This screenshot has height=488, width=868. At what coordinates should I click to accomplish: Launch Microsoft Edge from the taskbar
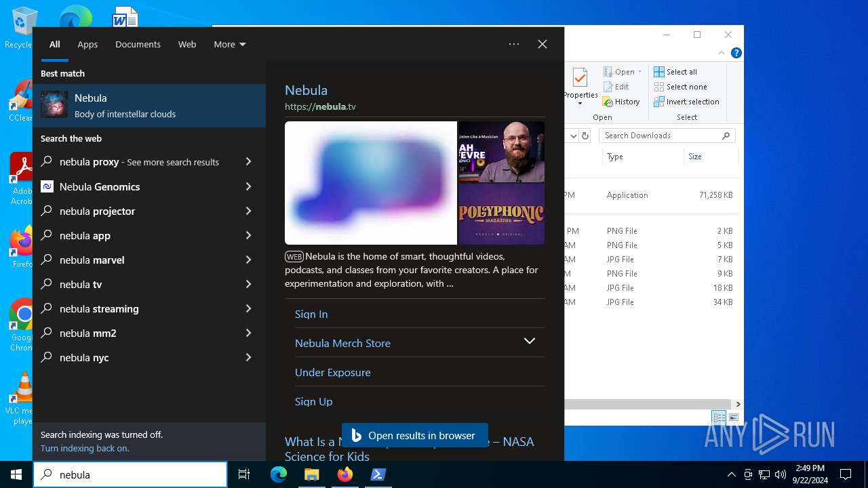pyautogui.click(x=279, y=474)
